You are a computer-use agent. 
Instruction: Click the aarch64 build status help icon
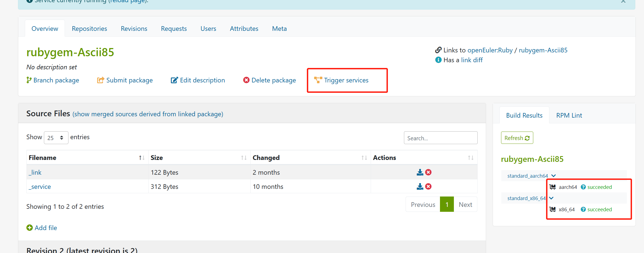[583, 187]
